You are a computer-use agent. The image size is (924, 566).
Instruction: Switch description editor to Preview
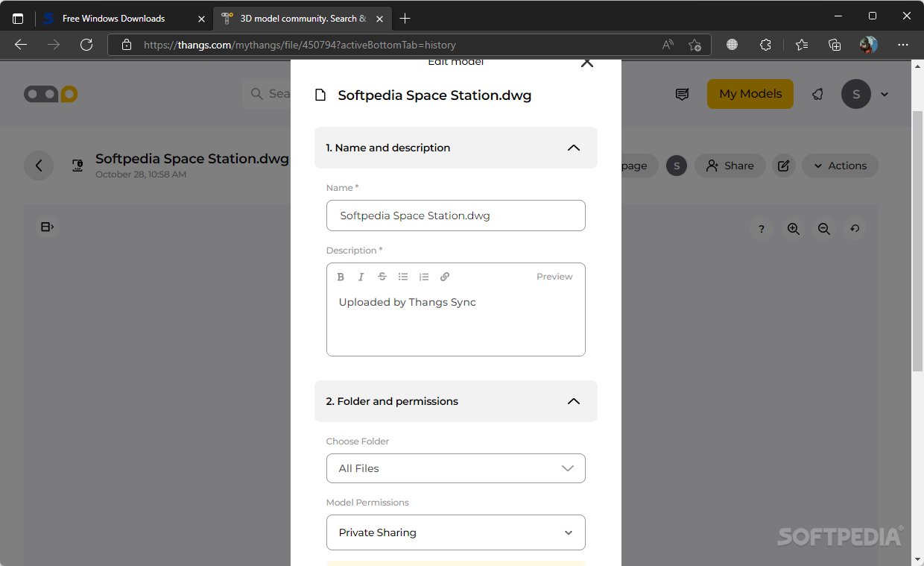pos(554,277)
